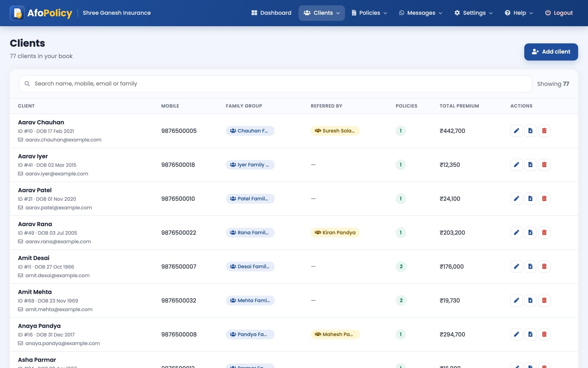Edit Anaya Pandya's client record
The image size is (588, 368).
516,334
